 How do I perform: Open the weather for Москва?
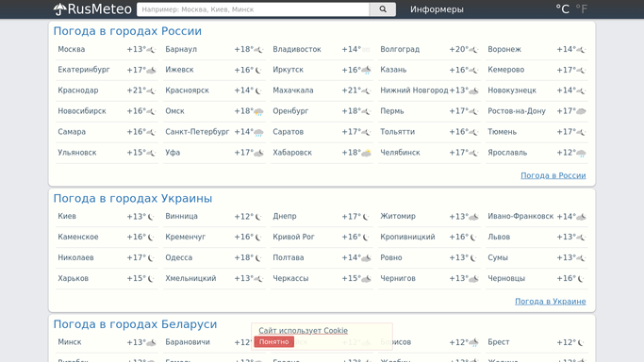(x=72, y=49)
